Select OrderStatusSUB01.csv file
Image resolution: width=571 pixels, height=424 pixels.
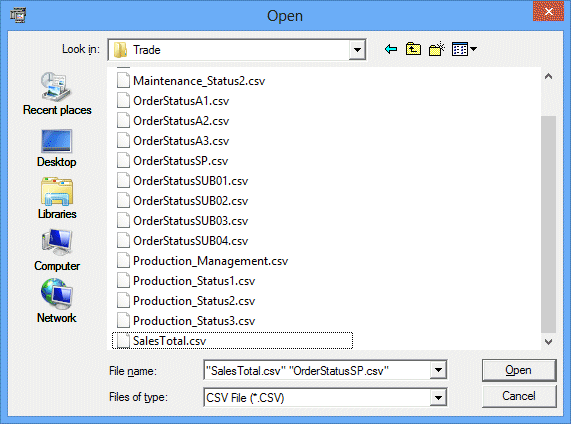tap(190, 181)
